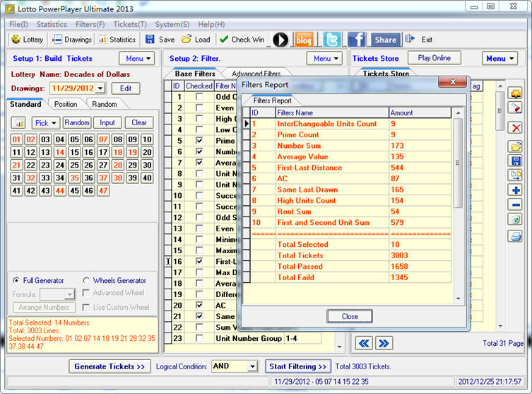Open the Pick dropdown button

click(x=46, y=123)
